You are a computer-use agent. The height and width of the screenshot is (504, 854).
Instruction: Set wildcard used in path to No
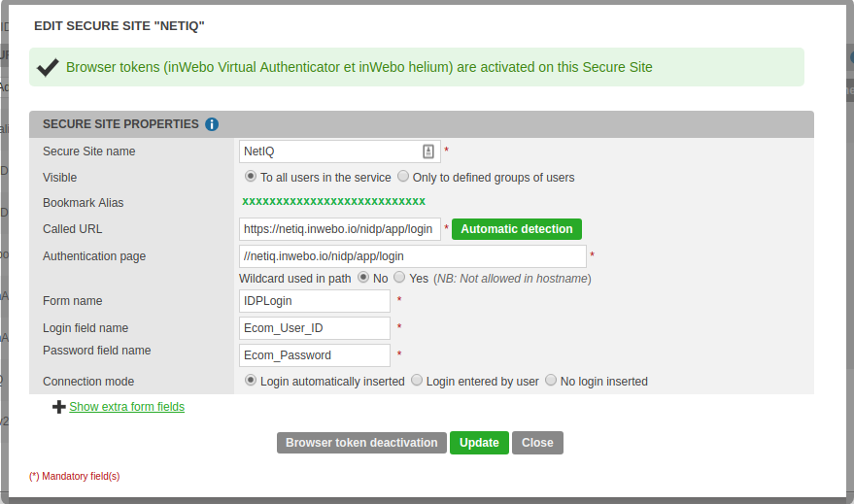pyautogui.click(x=364, y=278)
